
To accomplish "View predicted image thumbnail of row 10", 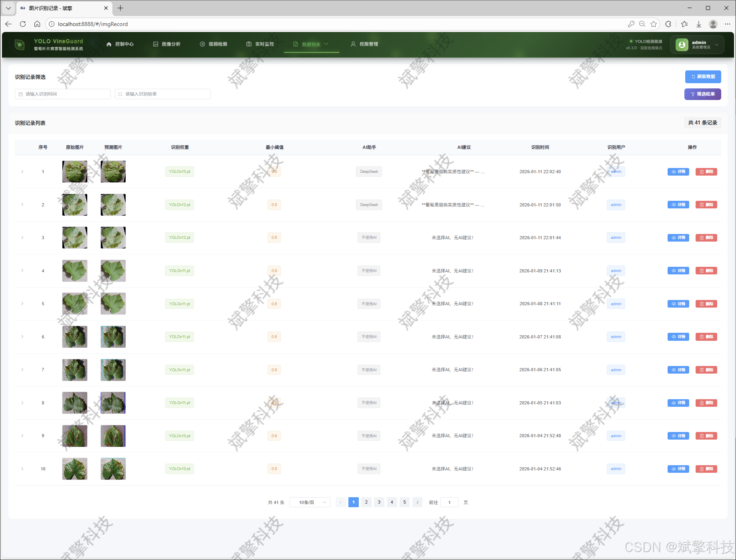I will [x=113, y=469].
